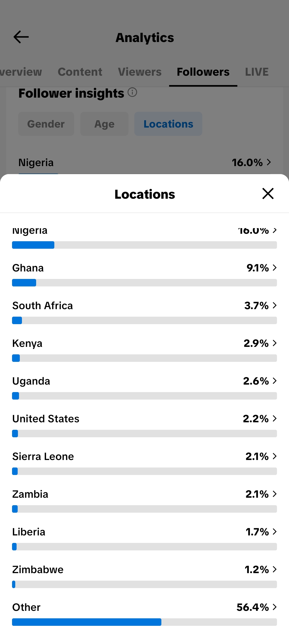Viewport: 289px width, 644px height.
Task: Expand Ghana location chevron
Action: pos(275,268)
